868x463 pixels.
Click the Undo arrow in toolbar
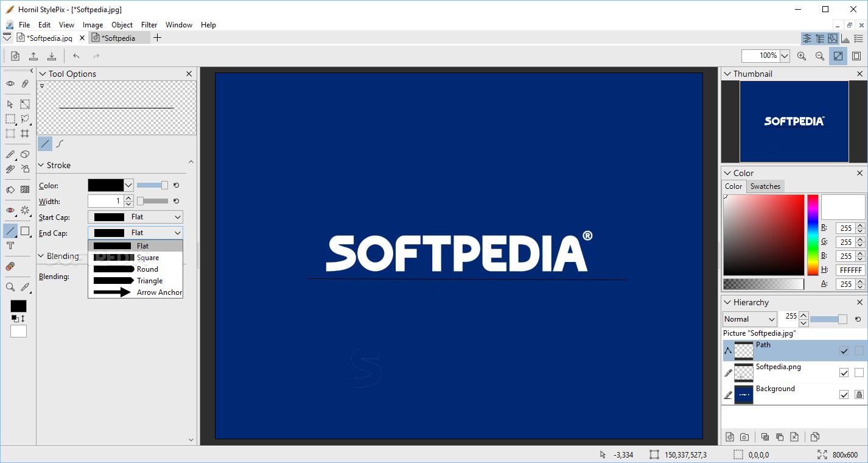tap(76, 56)
